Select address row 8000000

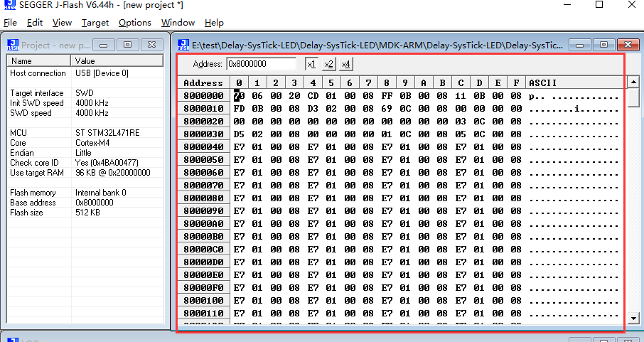203,95
